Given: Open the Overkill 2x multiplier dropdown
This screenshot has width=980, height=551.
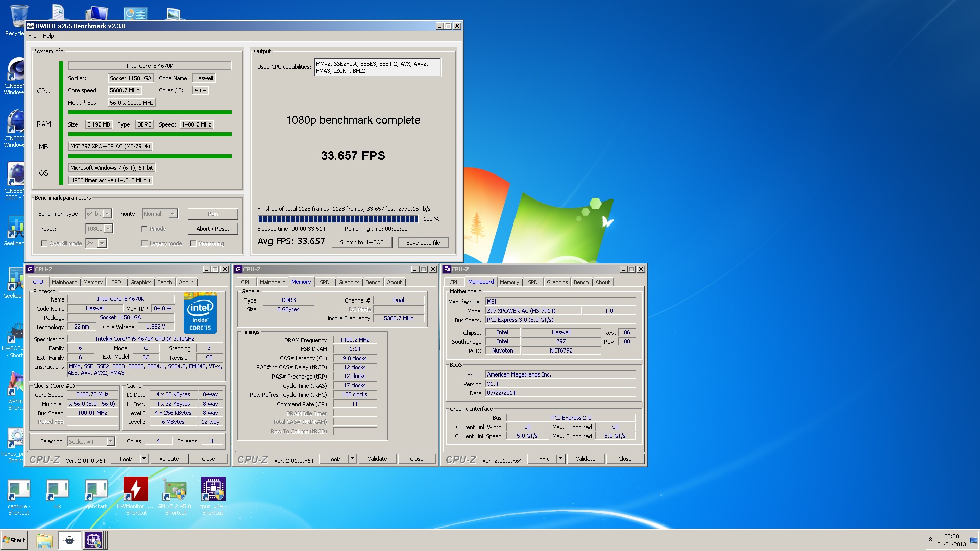Looking at the screenshot, I should click(x=96, y=243).
